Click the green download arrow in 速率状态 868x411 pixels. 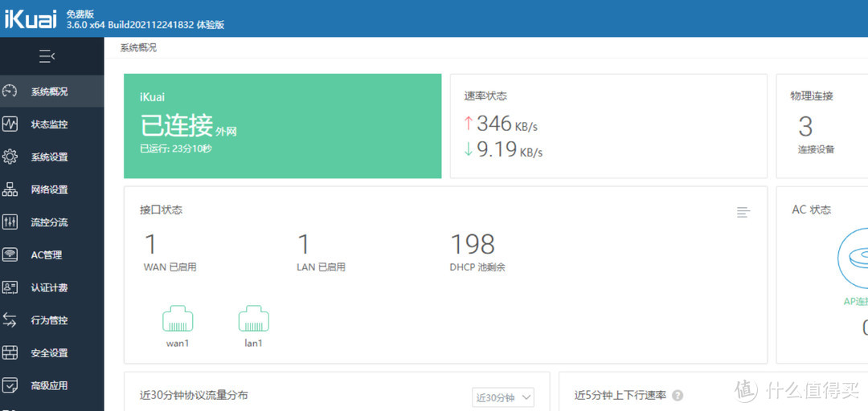[469, 149]
